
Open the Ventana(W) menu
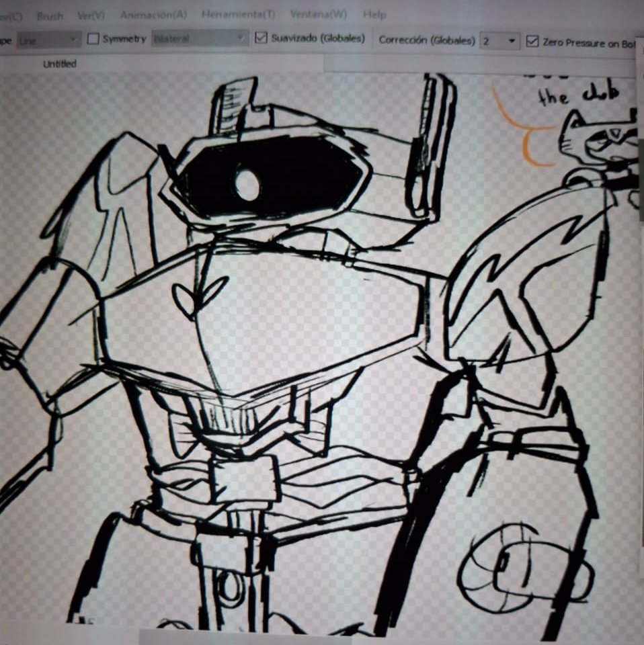(x=319, y=14)
